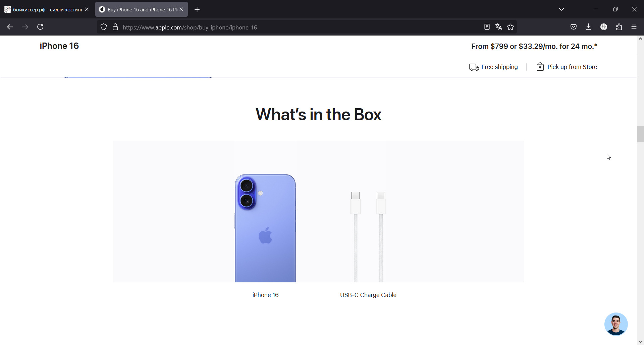The width and height of the screenshot is (644, 345).
Task: Click Pick up from Store link
Action: (x=572, y=67)
